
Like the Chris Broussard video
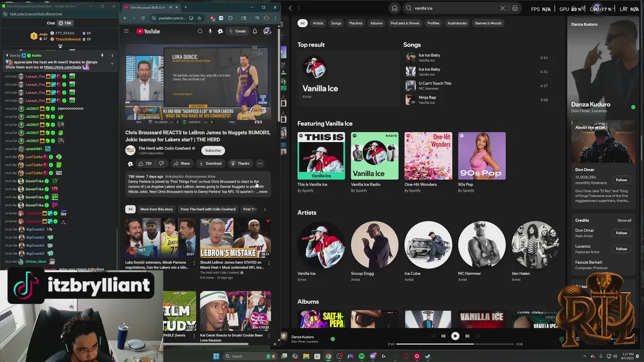(x=145, y=163)
